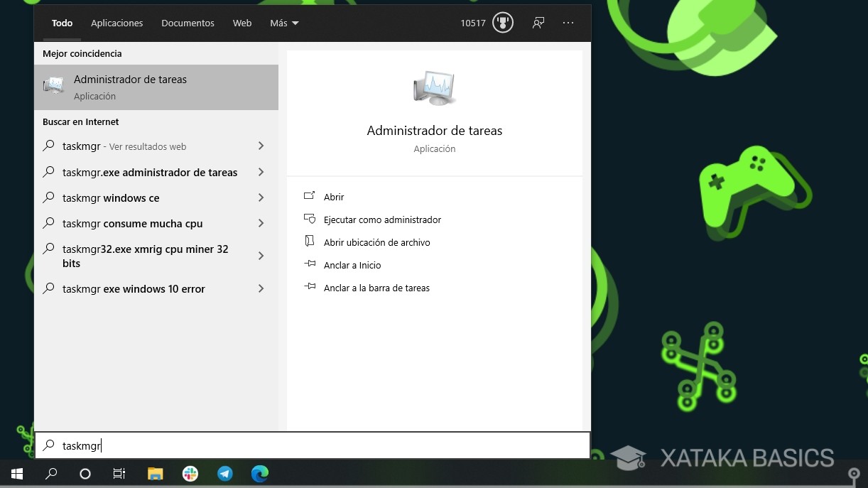Click the Task View taskbar icon

[x=119, y=473]
